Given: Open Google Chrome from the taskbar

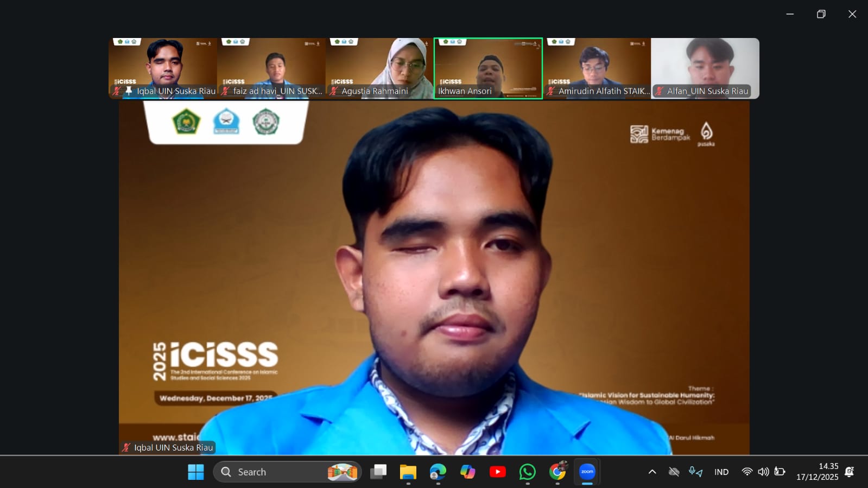Looking at the screenshot, I should (557, 472).
